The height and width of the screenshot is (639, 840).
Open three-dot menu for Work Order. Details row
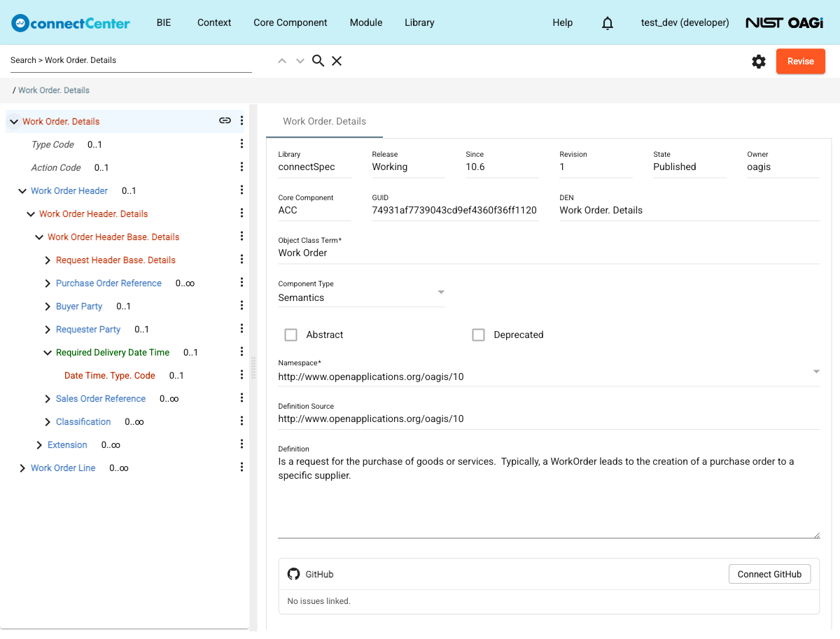pyautogui.click(x=241, y=120)
